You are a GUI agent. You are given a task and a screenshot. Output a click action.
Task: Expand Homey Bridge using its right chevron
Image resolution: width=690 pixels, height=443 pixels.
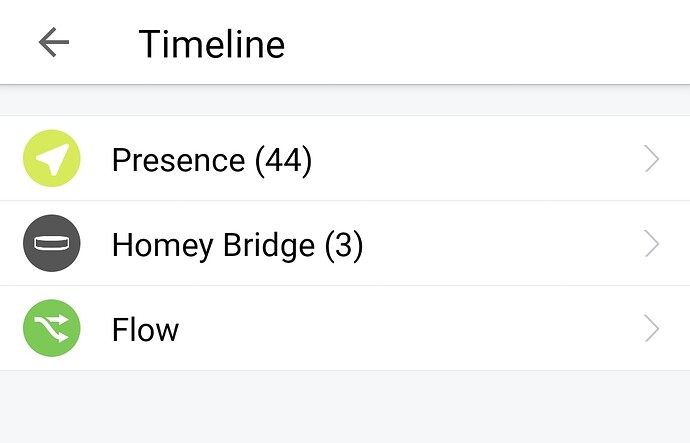pos(652,244)
